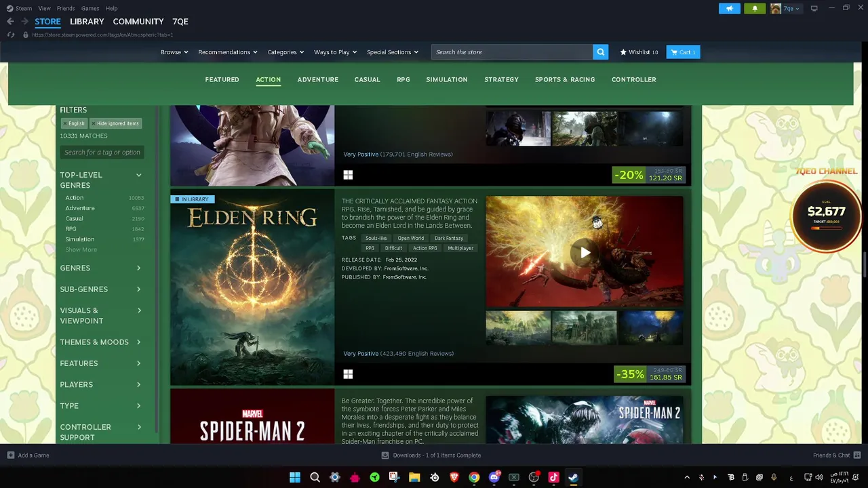Open TikTok from the taskbar
868x488 pixels.
pos(553,477)
